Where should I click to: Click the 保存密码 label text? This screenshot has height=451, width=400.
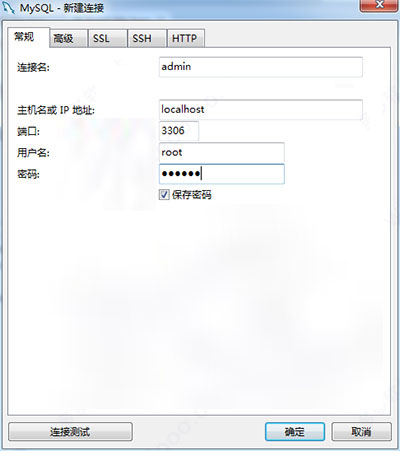click(192, 195)
